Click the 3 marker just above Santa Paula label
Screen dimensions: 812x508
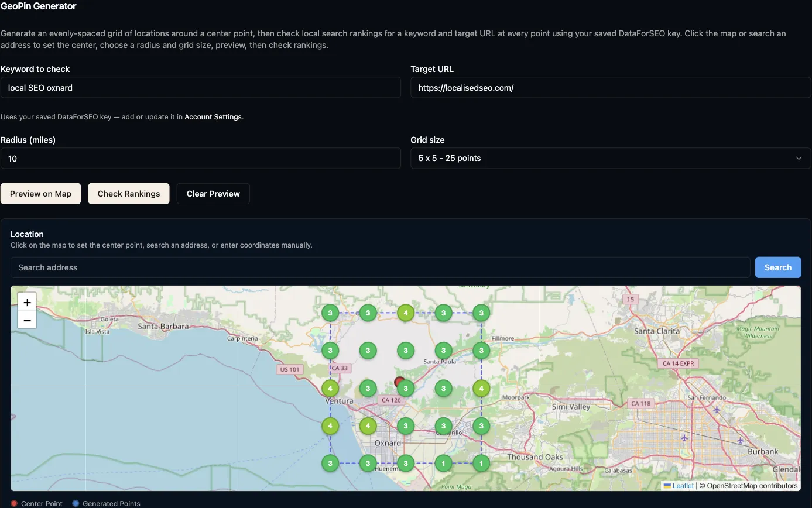click(x=444, y=351)
